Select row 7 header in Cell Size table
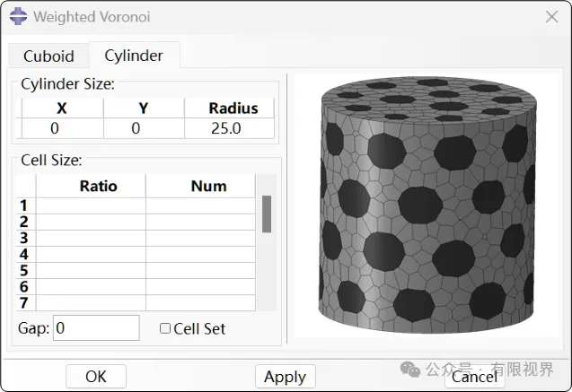Screen dimensions: 572x392 (x=24, y=303)
